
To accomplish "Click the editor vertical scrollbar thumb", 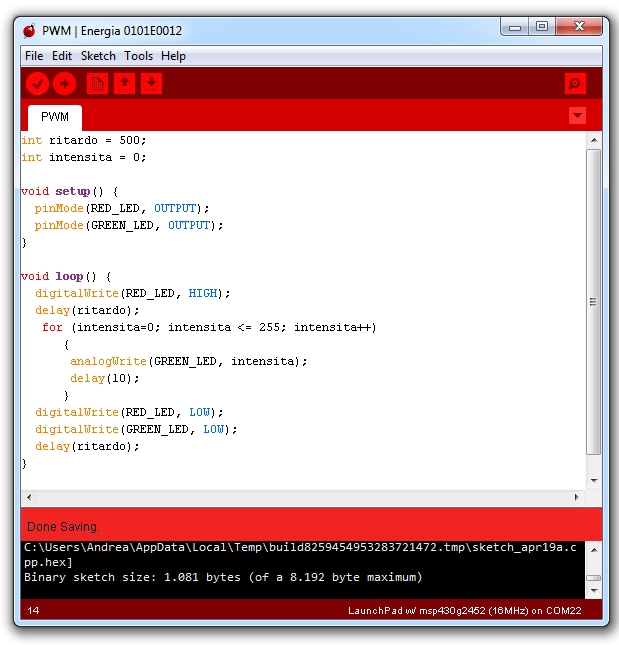I will [593, 302].
